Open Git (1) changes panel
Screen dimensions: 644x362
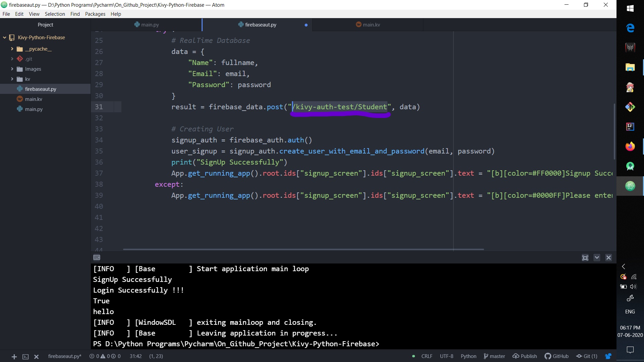tap(587, 356)
